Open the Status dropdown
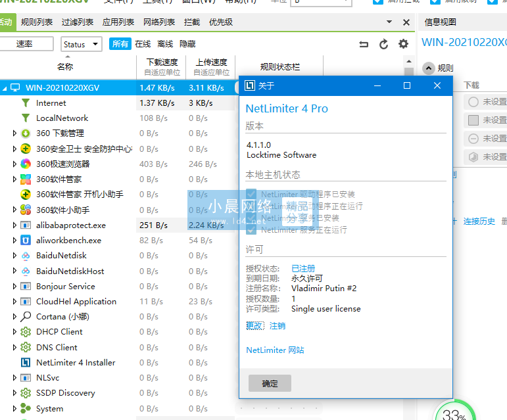Image resolution: width=507 pixels, height=420 pixels. click(x=82, y=44)
